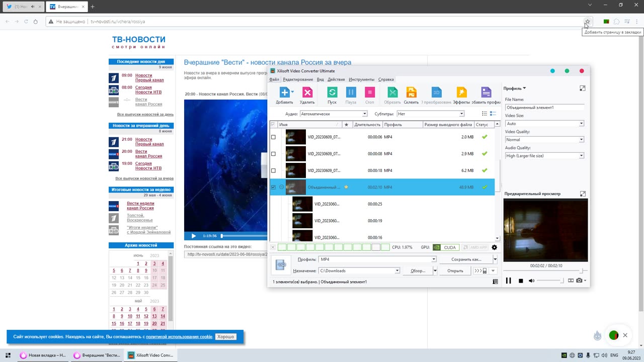The height and width of the screenshot is (362, 644).
Task: Click the Обзор browse button
Action: point(418,271)
